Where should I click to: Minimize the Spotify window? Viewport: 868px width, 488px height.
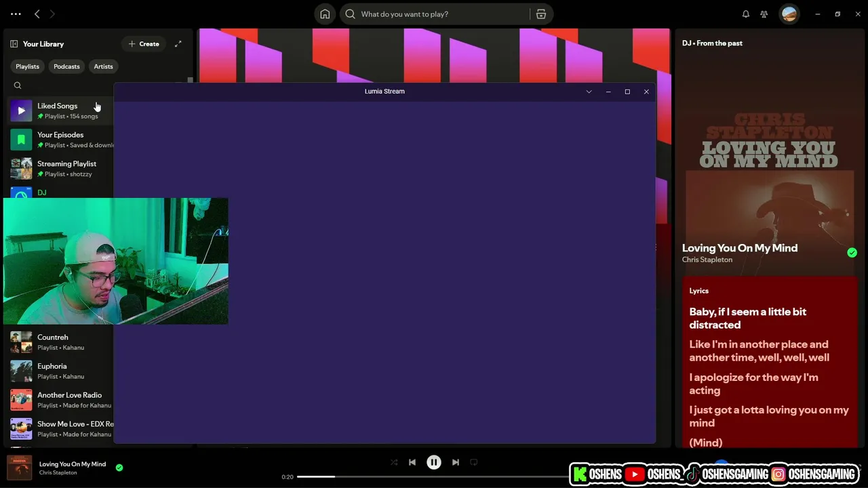click(818, 14)
